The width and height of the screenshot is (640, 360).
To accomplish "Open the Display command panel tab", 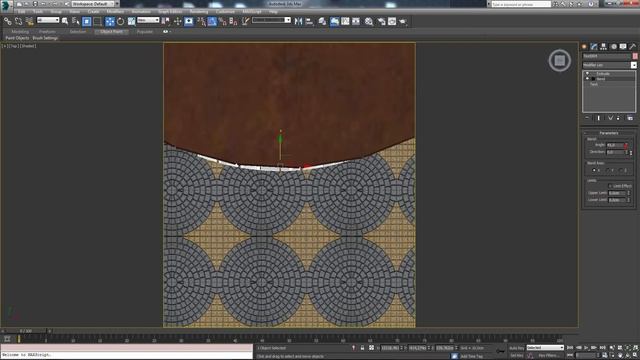I will click(x=623, y=47).
